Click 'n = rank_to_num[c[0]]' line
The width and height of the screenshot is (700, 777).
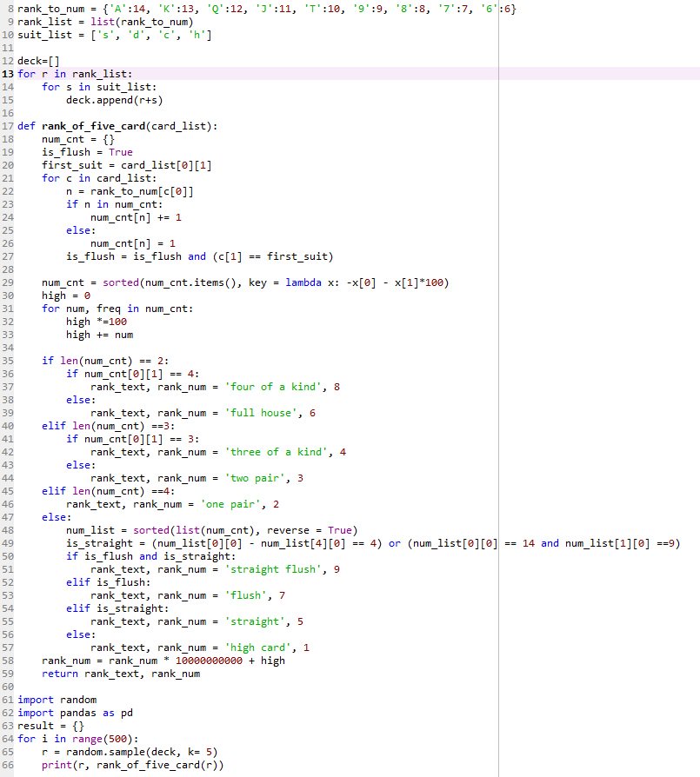point(130,191)
